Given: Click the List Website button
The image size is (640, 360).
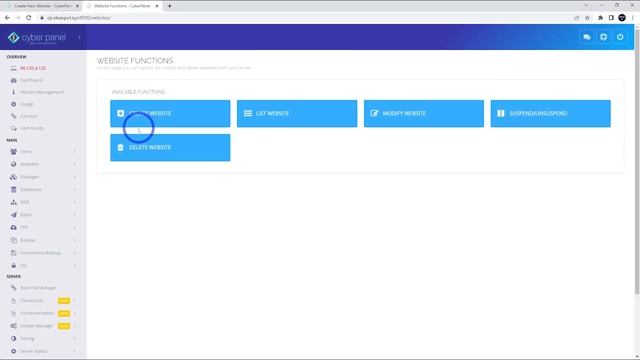Looking at the screenshot, I should (297, 113).
